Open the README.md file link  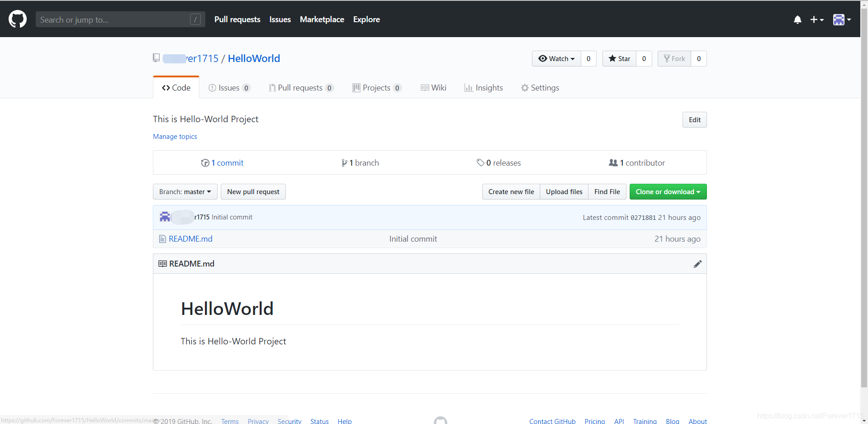point(190,239)
